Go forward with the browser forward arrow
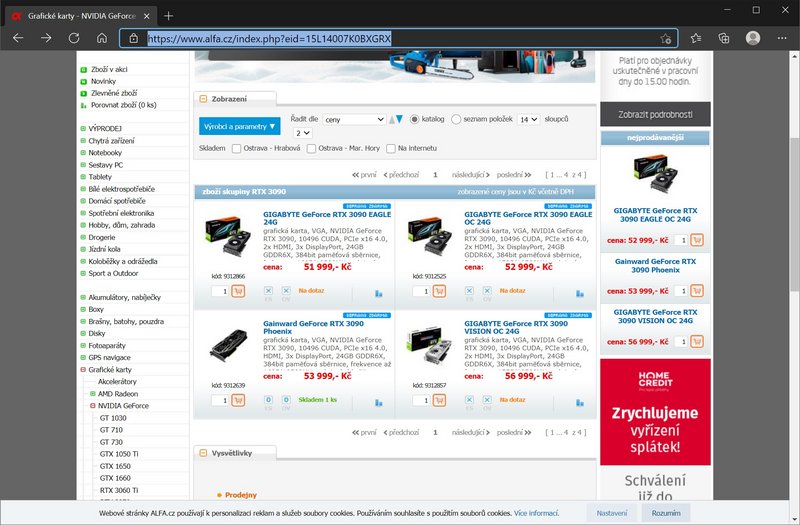 46,38
